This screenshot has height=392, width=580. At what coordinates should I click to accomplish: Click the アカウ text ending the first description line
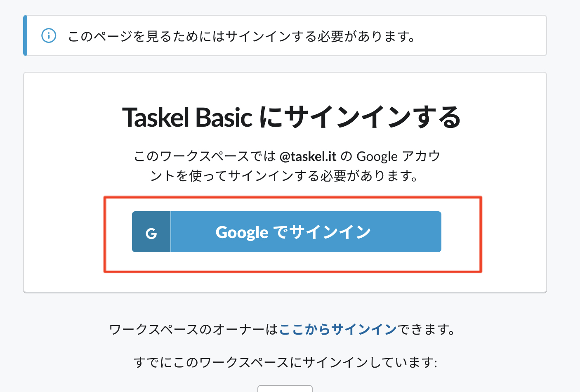pyautogui.click(x=421, y=156)
